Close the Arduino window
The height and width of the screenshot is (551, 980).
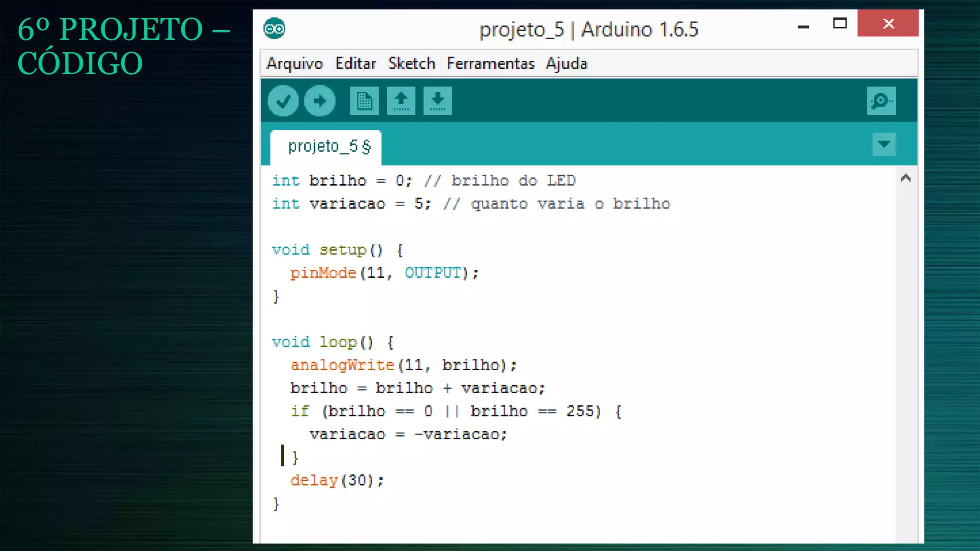click(888, 23)
